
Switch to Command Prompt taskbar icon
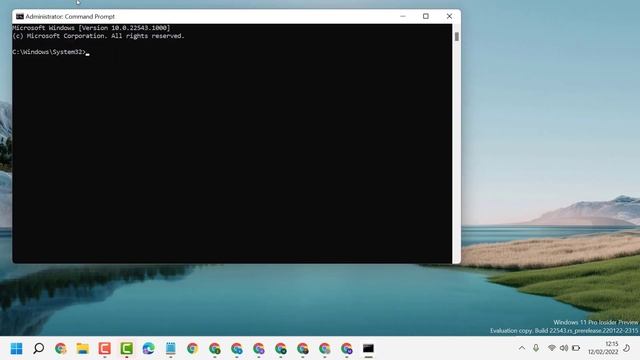(368, 349)
